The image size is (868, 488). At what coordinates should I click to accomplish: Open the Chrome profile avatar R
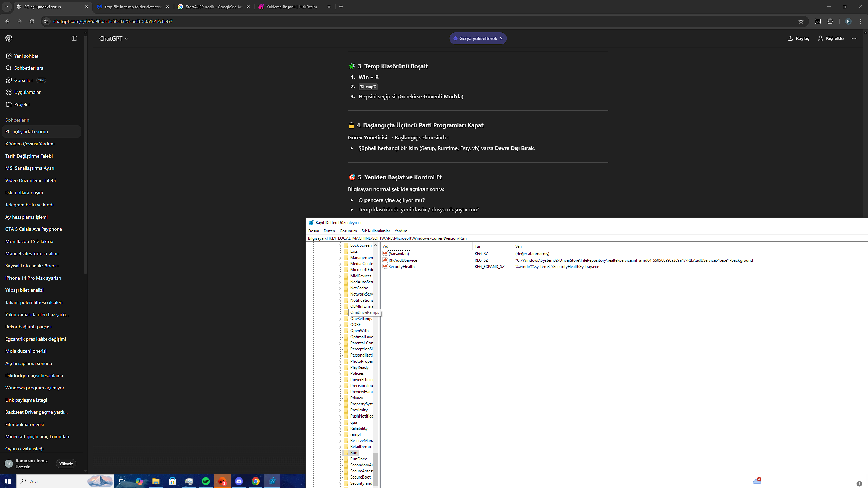click(848, 21)
